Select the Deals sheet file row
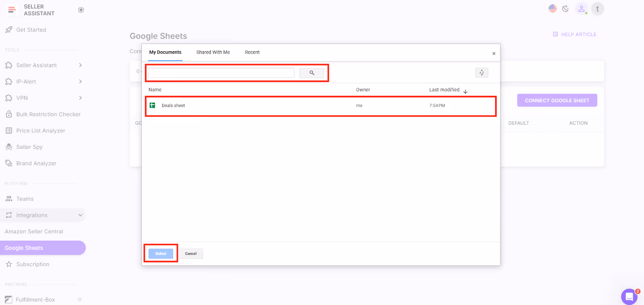The image size is (644, 305). [x=321, y=106]
